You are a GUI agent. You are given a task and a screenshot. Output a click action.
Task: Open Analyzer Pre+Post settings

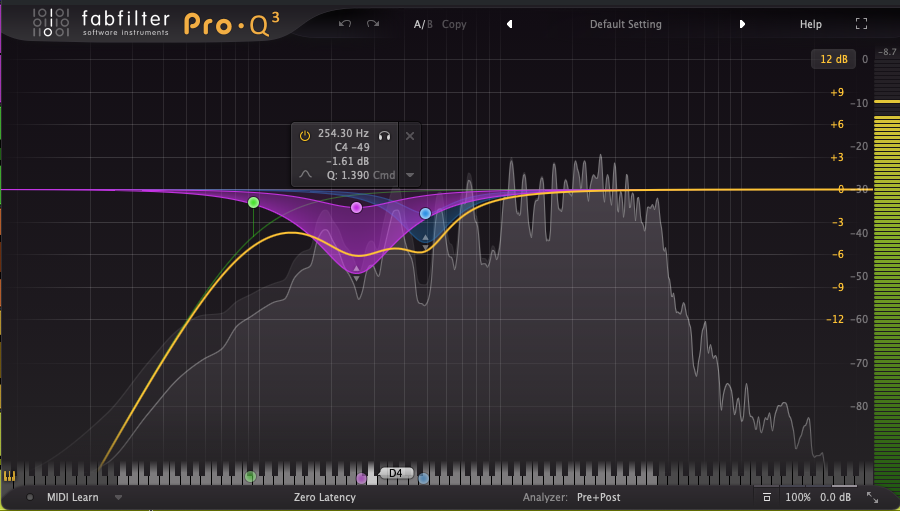click(598, 497)
